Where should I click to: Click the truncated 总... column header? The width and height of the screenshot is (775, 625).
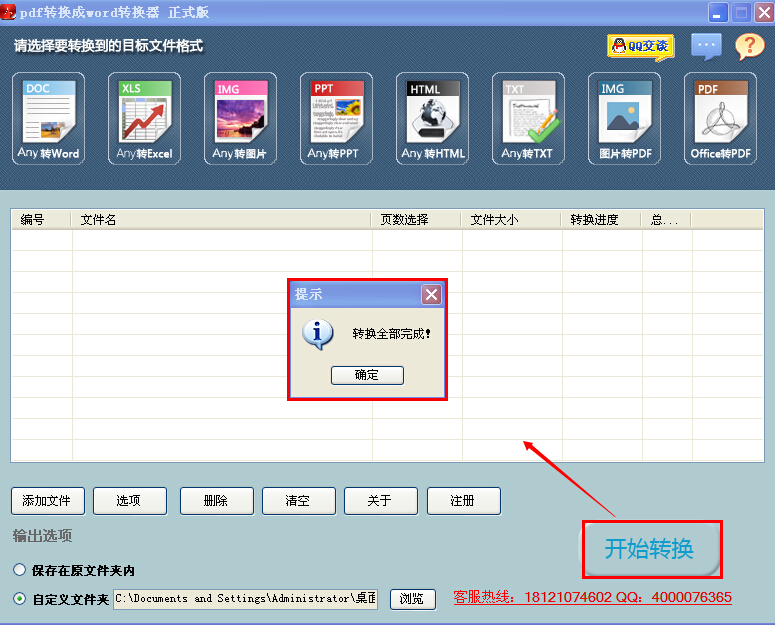666,220
